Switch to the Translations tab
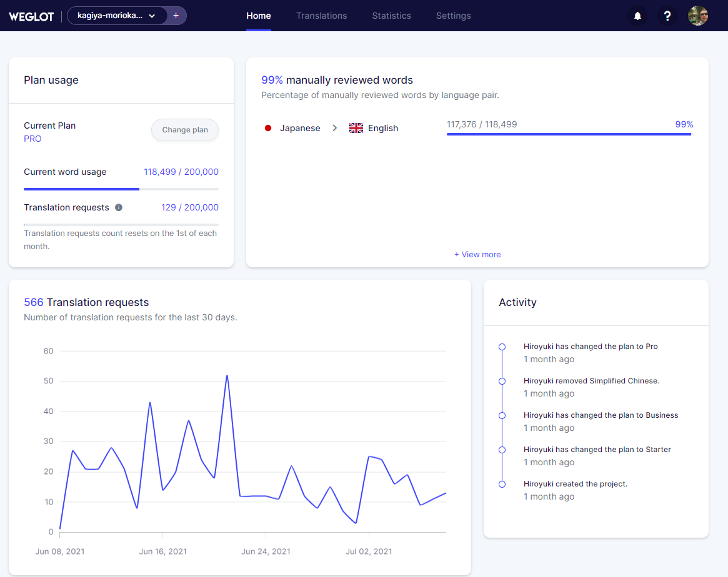Screen dimensions: 728x577 coord(322,16)
